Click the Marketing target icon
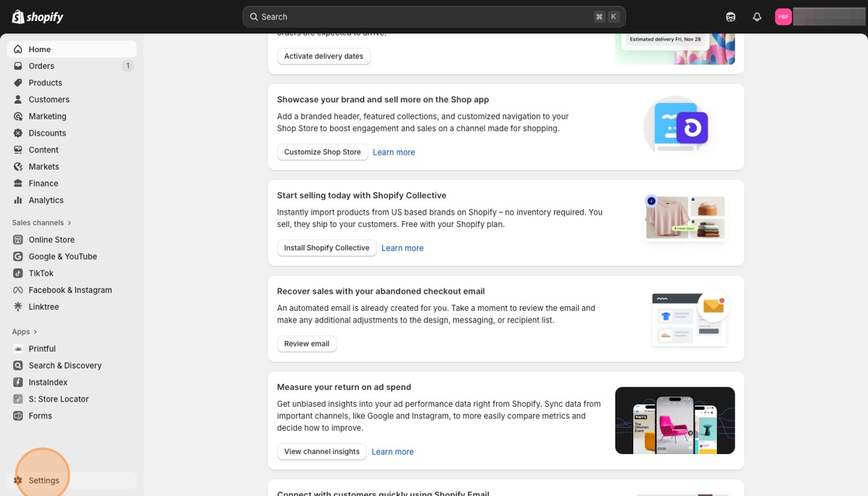This screenshot has width=868, height=496. (19, 116)
